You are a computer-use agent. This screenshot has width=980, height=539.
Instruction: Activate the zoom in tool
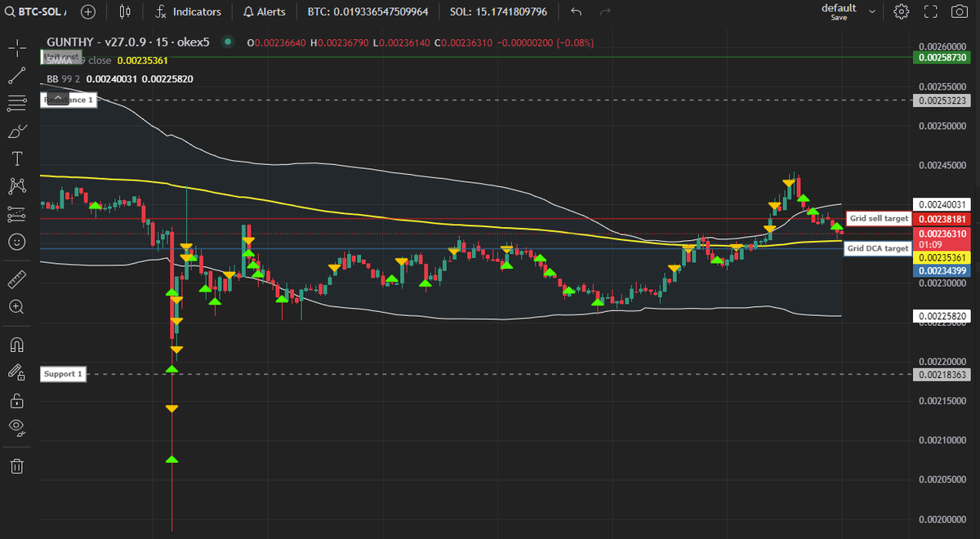click(17, 307)
